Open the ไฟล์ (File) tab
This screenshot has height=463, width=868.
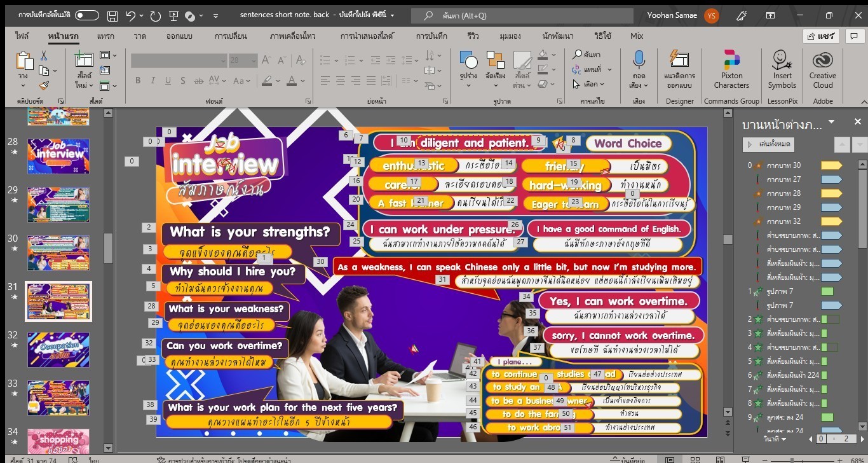point(22,36)
